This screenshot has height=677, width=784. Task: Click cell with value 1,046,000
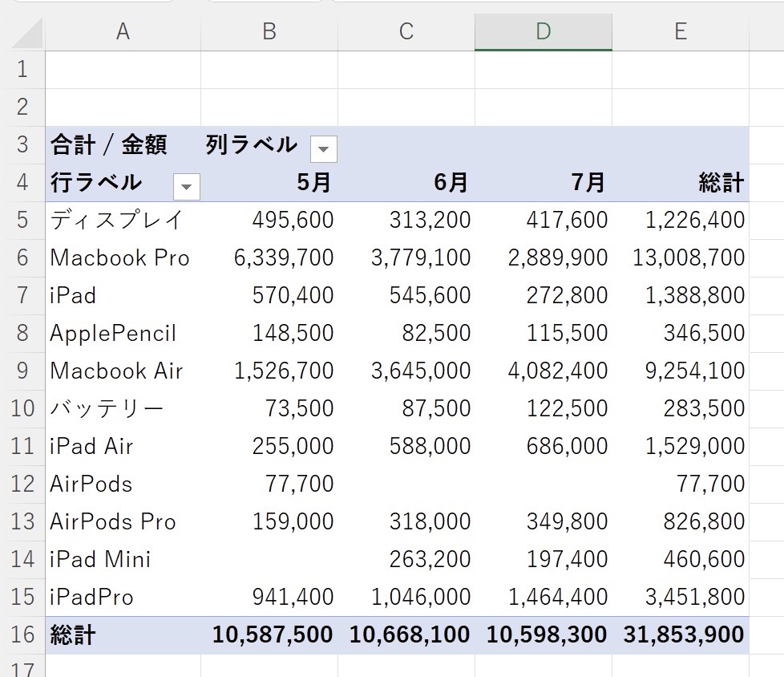pyautogui.click(x=406, y=598)
